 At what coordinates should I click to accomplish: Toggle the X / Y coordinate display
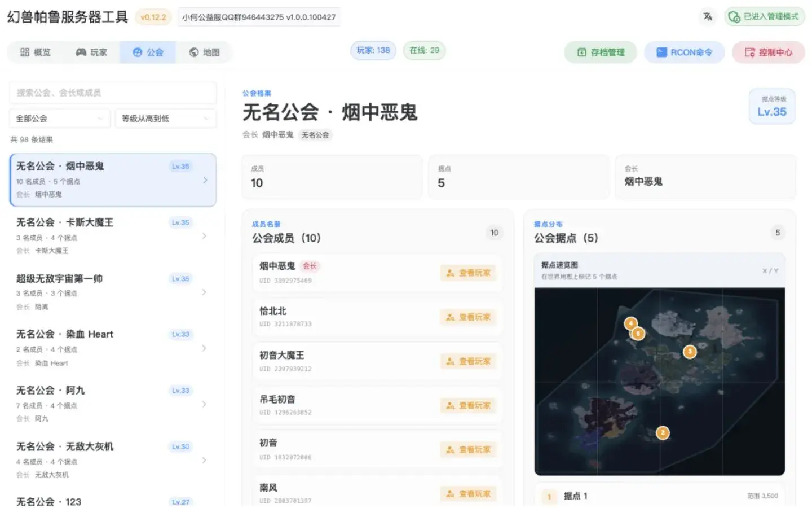770,271
